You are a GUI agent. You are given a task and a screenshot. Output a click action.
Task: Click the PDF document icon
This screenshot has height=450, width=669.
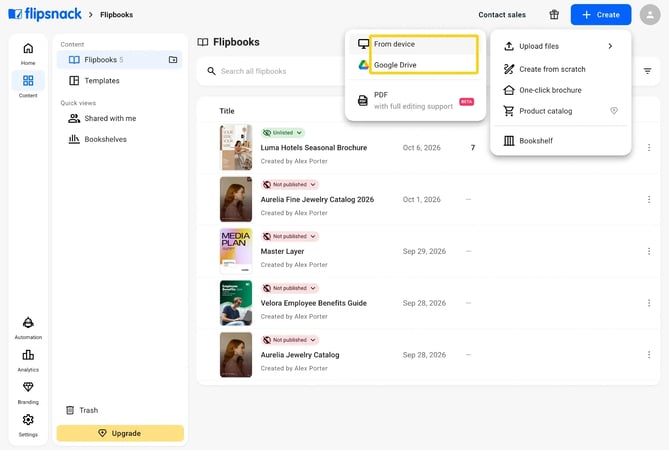[362, 101]
